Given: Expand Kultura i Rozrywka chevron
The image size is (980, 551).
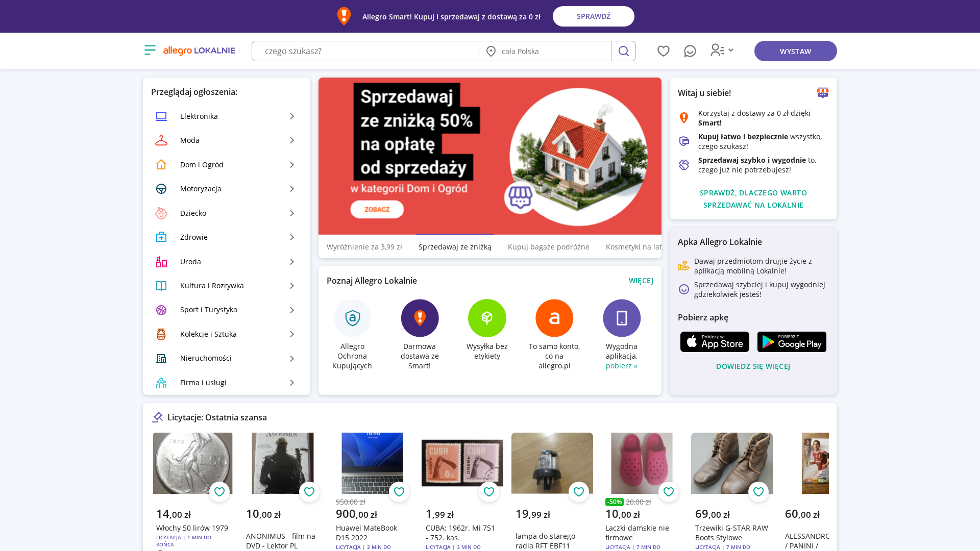Looking at the screenshot, I should (x=292, y=286).
